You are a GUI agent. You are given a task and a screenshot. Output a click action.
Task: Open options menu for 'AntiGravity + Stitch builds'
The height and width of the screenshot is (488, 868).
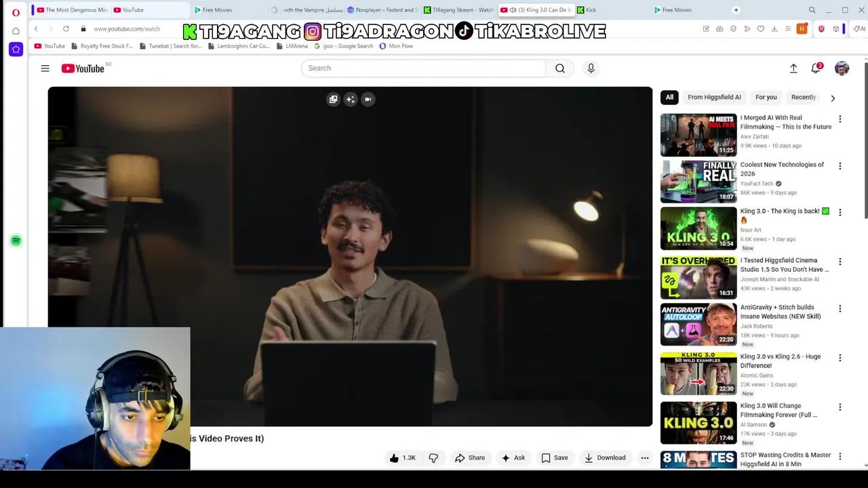click(840, 308)
